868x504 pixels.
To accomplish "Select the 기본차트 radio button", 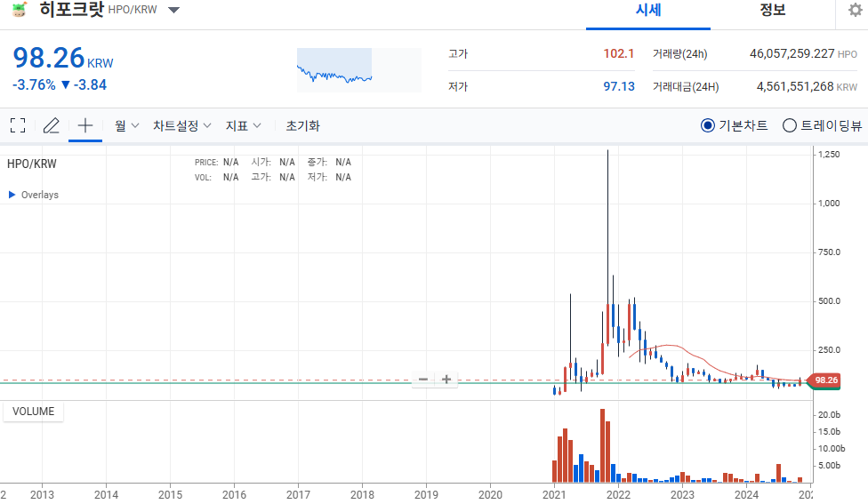I will (707, 125).
